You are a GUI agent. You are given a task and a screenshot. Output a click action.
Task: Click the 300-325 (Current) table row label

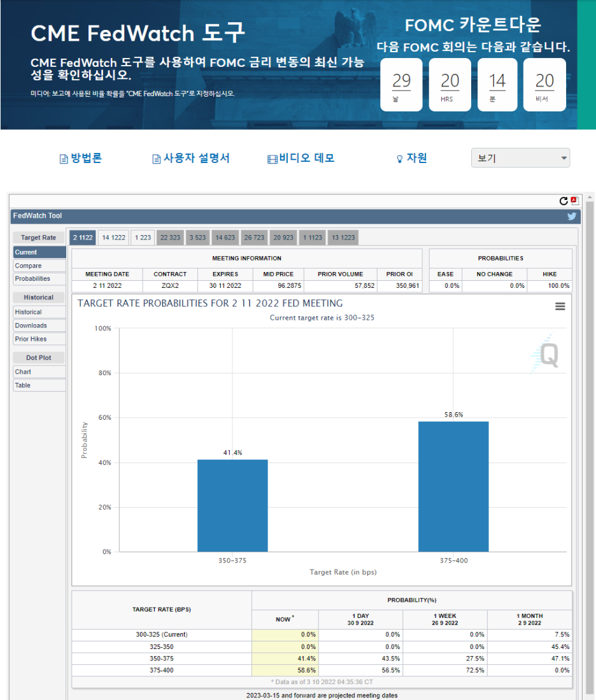(x=162, y=634)
